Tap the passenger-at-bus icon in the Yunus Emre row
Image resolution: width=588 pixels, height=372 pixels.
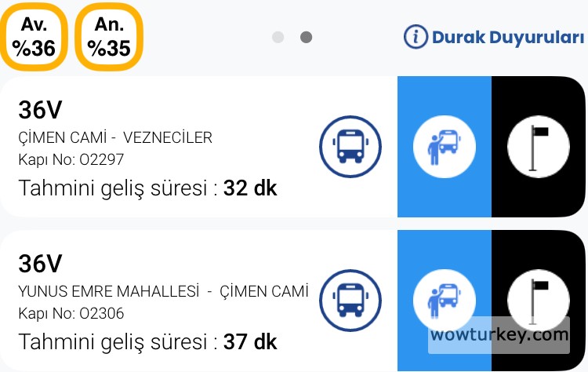tap(444, 301)
